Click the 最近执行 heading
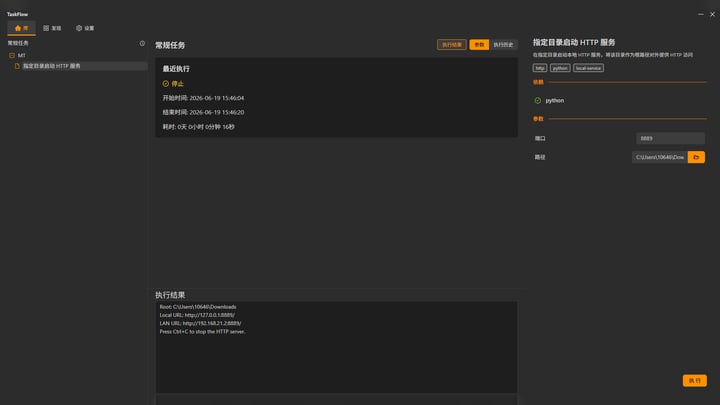 point(176,69)
